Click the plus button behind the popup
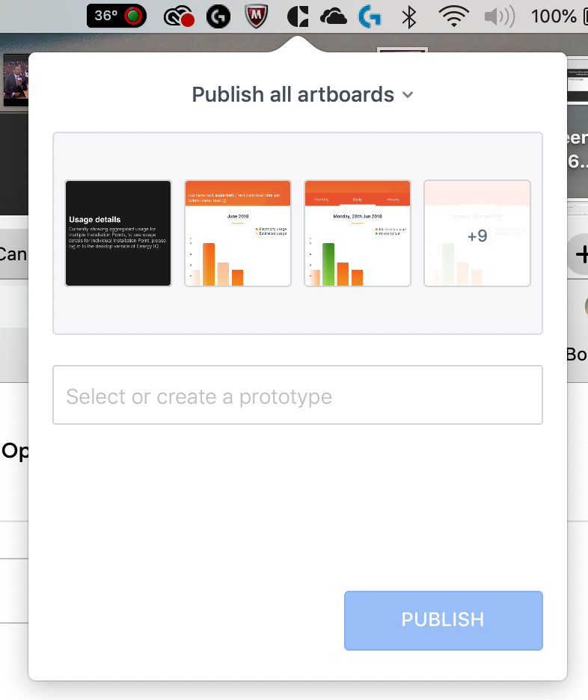This screenshot has height=700, width=588. (x=580, y=255)
